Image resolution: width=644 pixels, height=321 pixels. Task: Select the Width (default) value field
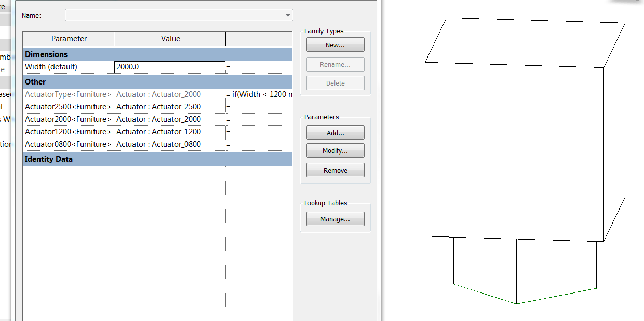point(169,67)
